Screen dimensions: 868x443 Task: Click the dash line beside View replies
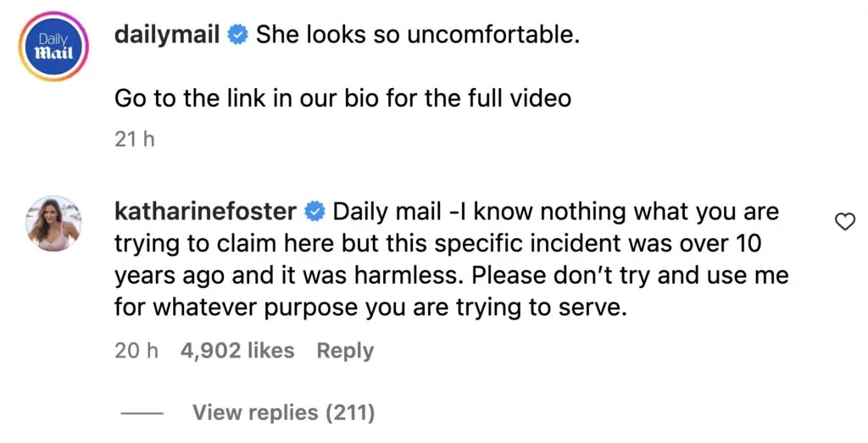pos(142,413)
